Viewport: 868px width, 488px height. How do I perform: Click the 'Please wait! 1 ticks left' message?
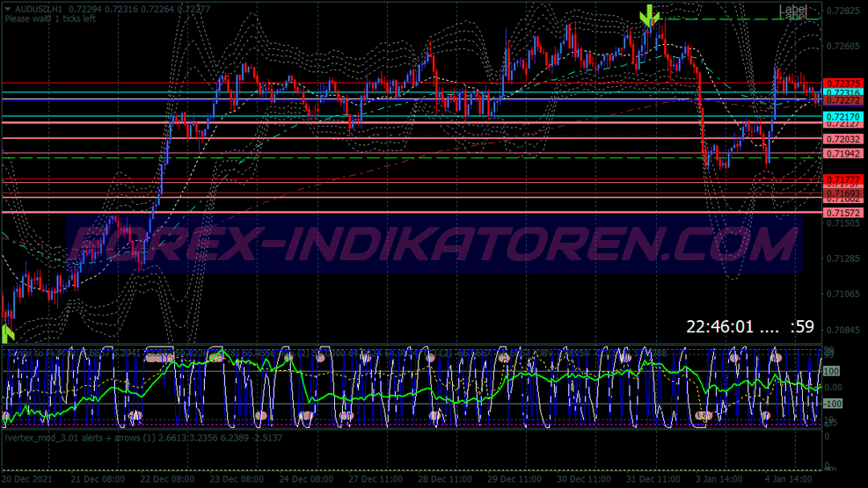pos(50,18)
